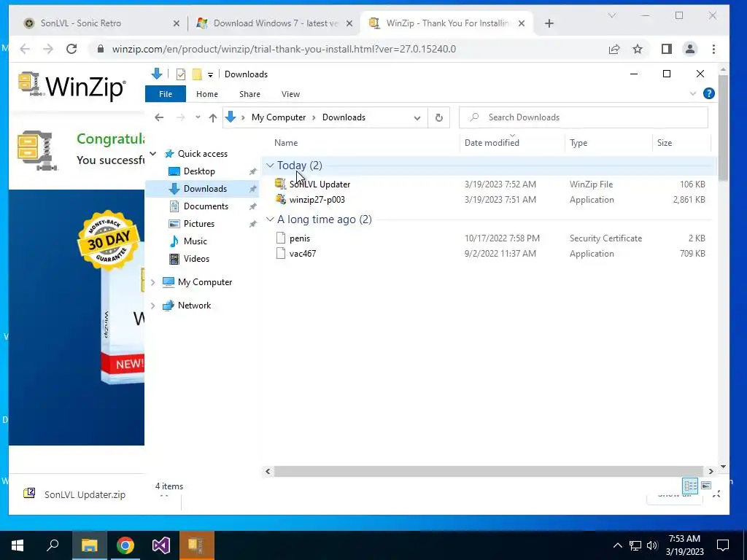Sort by Date modified column header
Image resolution: width=747 pixels, height=560 pixels.
(492, 143)
